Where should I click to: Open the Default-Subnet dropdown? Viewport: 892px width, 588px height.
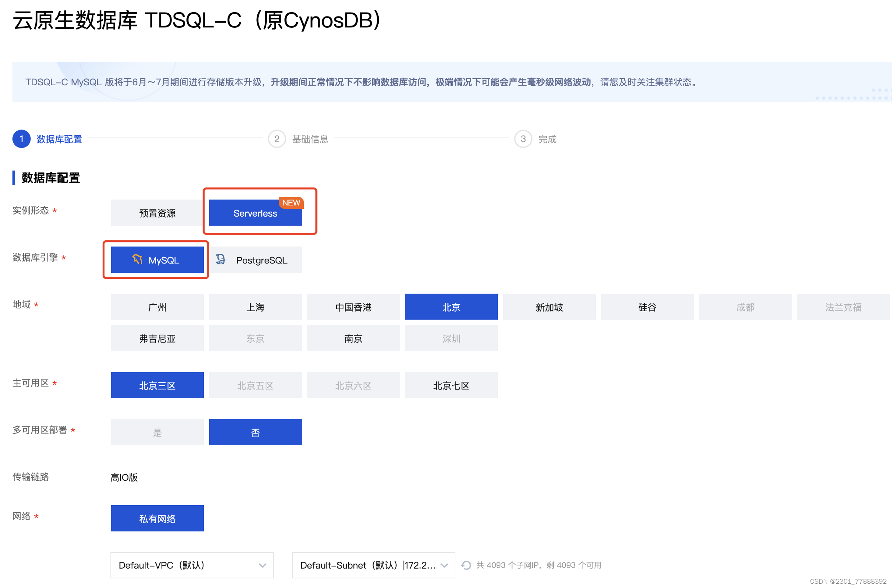click(x=374, y=565)
